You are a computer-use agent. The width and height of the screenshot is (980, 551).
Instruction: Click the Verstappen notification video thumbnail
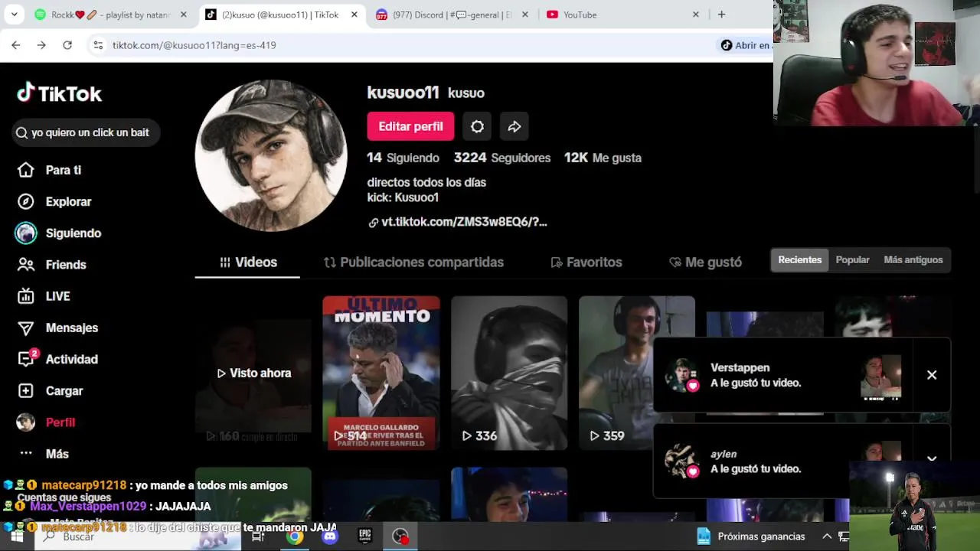881,377
